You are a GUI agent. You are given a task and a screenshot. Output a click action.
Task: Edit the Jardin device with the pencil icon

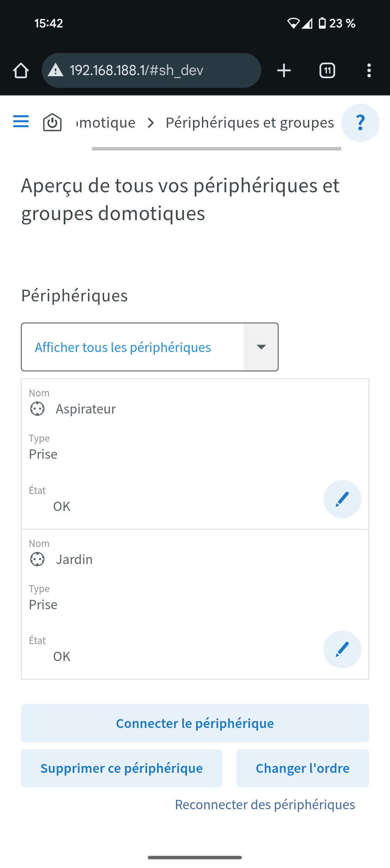click(x=342, y=649)
